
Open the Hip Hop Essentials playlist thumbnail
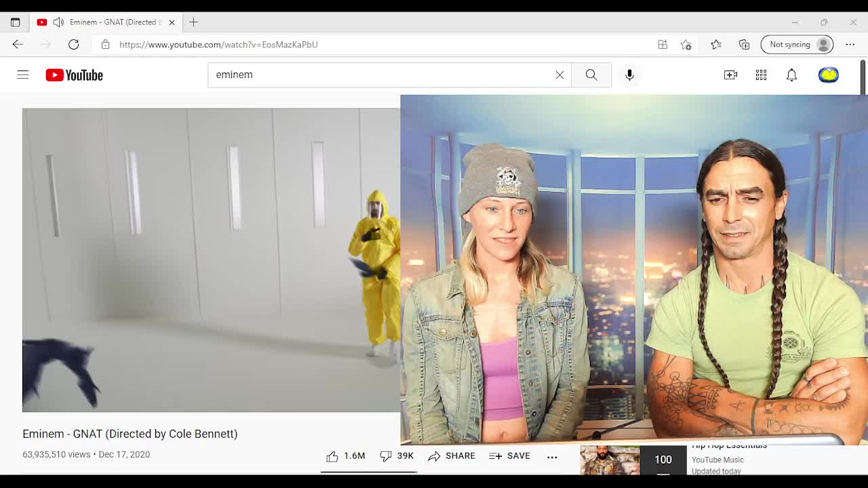pos(633,460)
